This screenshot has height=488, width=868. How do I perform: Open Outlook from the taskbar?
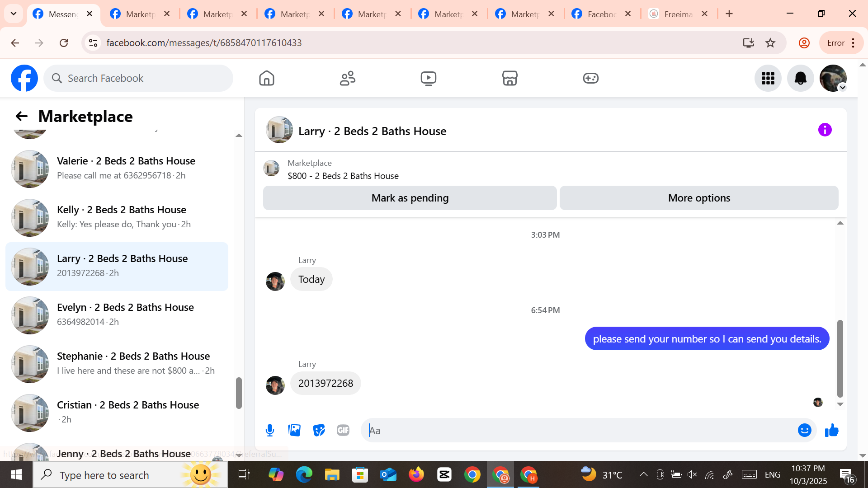388,474
